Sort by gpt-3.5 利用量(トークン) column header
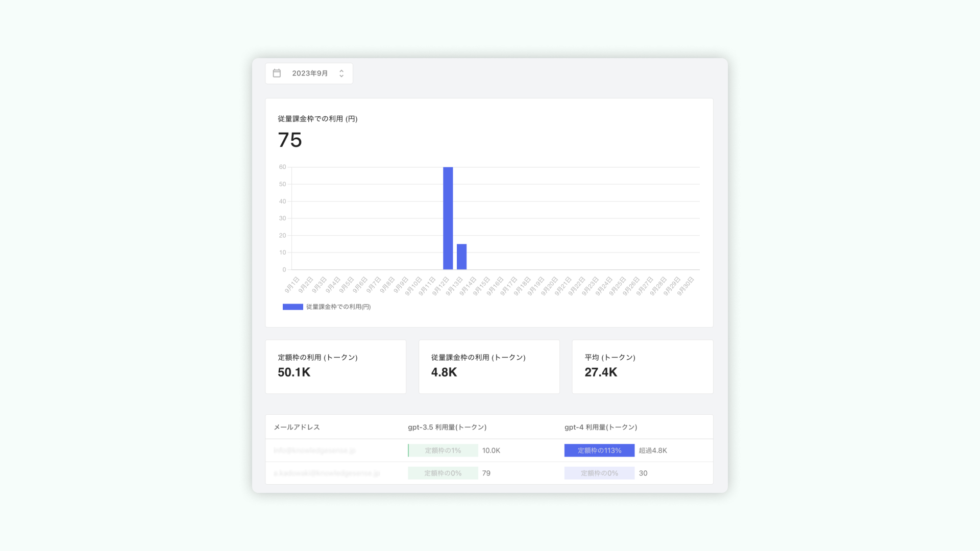980x551 pixels. pyautogui.click(x=447, y=427)
